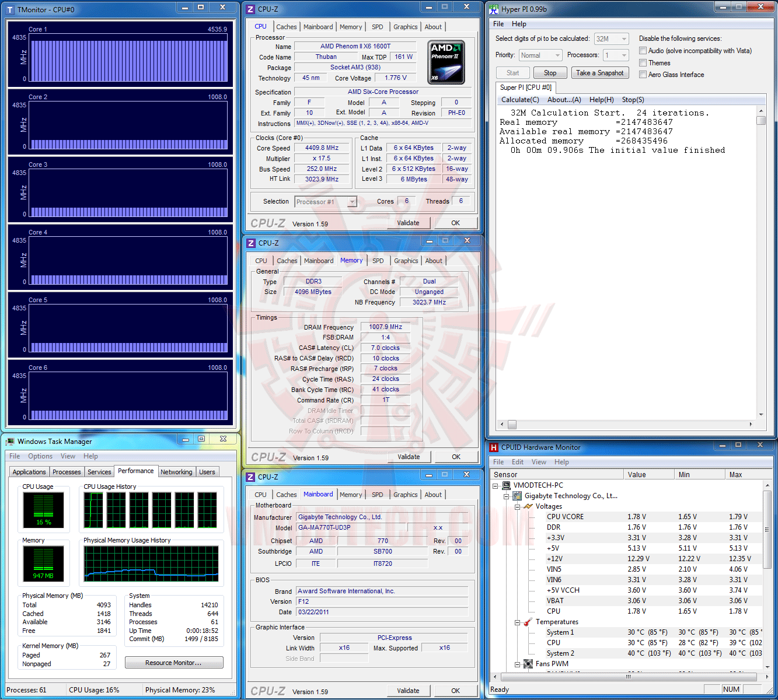Image resolution: width=778 pixels, height=700 pixels.
Task: Click the TMonitor title bar icon
Action: click(10, 9)
